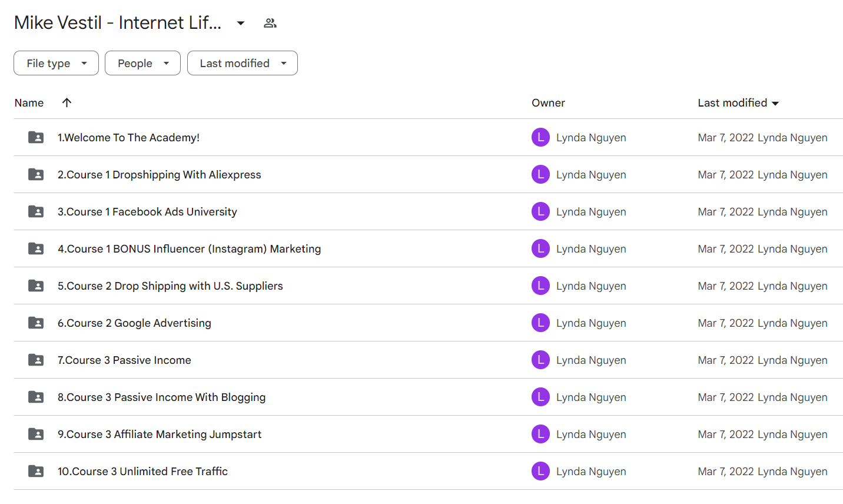Open folder 1.Welcome To The Academy!
The image size is (843, 504).
click(x=128, y=137)
